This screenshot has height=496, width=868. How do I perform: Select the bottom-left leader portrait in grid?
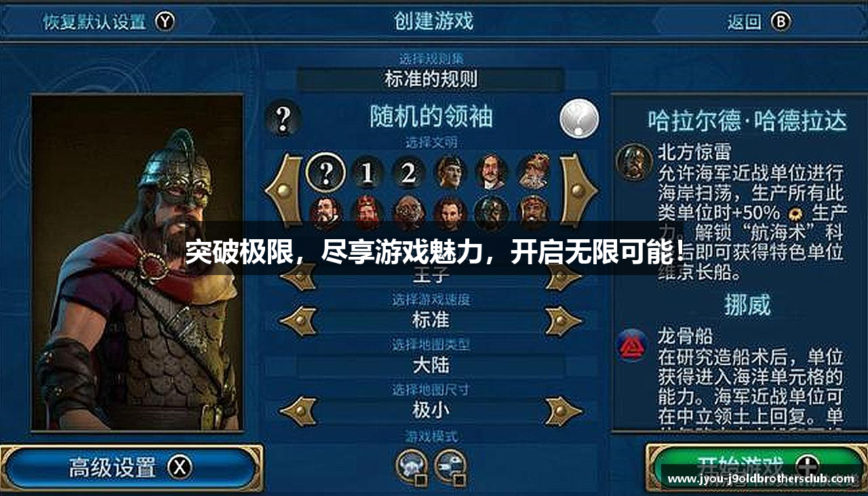[x=326, y=211]
